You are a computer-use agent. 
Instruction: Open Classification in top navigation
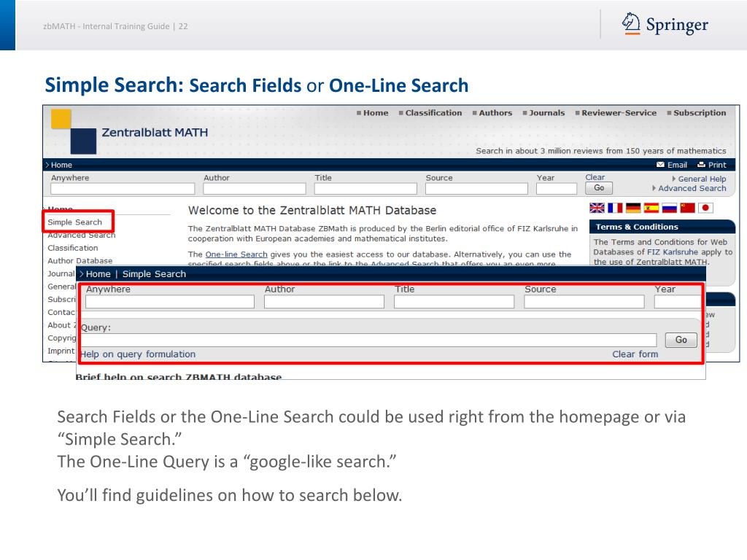[x=433, y=113]
